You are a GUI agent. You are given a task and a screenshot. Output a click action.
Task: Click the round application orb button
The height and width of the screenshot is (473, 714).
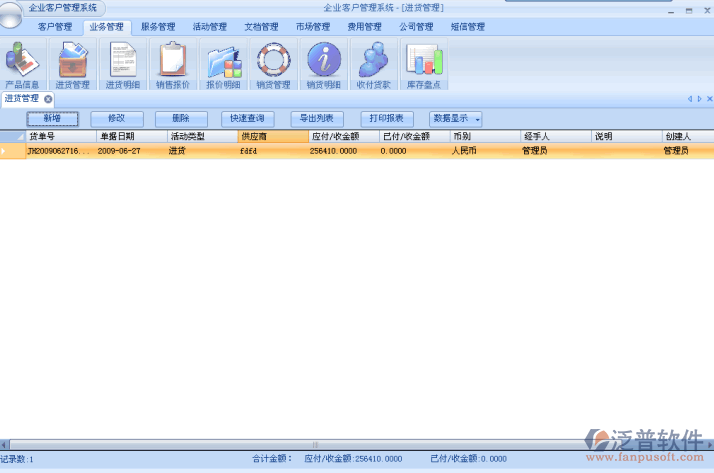point(10,15)
